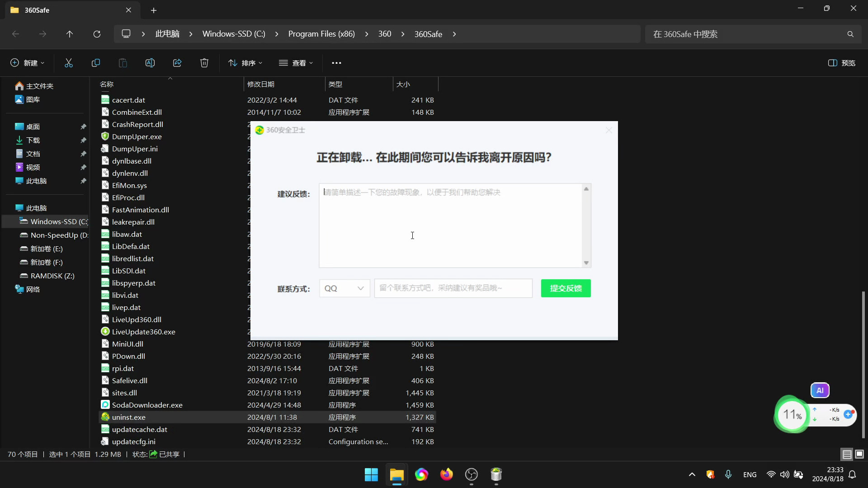Navigate to Program Files (x86) via breadcrumb
The height and width of the screenshot is (488, 868).
pyautogui.click(x=321, y=34)
